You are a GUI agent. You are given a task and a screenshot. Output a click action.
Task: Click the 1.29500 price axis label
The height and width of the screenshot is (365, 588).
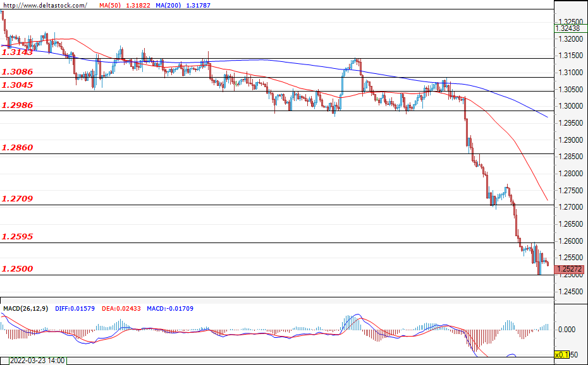point(571,123)
